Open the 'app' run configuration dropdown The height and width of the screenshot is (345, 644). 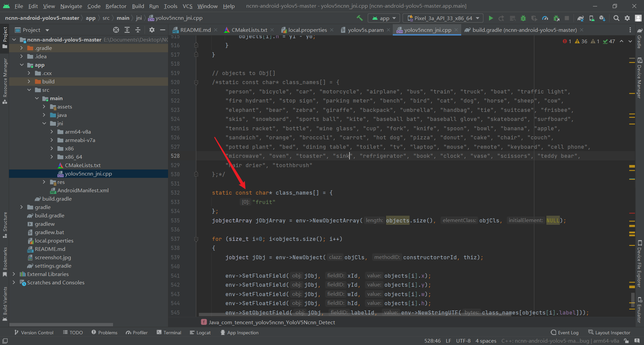(384, 18)
